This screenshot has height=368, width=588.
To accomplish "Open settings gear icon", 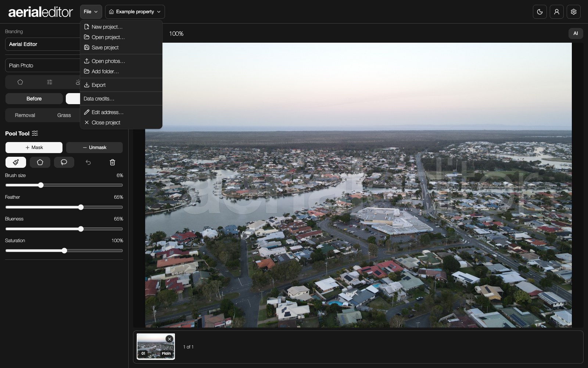I will pos(574,12).
